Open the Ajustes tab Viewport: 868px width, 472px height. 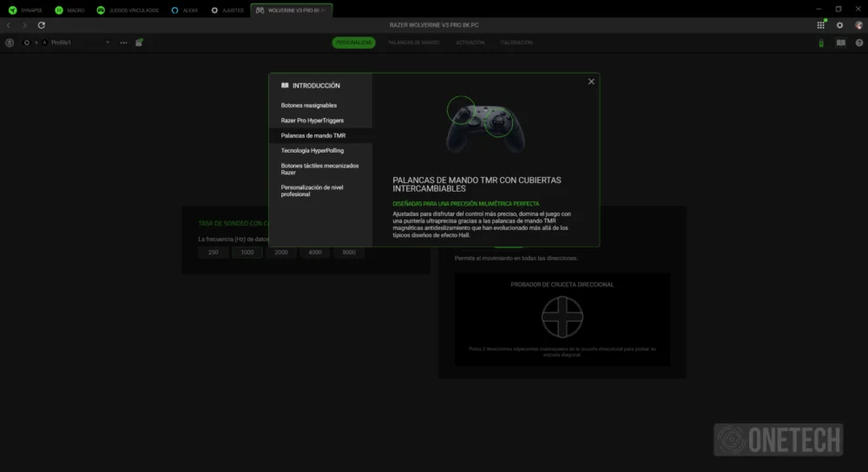tap(227, 10)
